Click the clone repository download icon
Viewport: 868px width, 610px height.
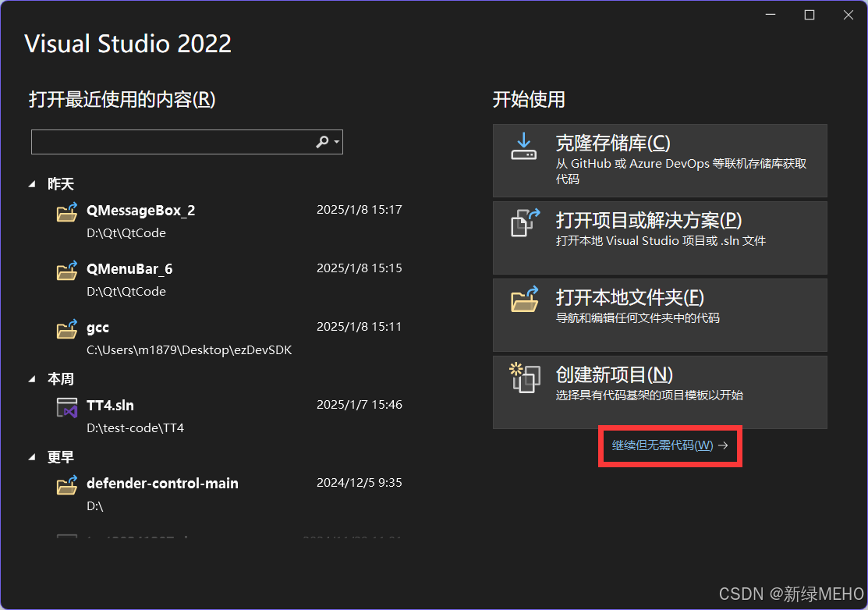pos(523,146)
